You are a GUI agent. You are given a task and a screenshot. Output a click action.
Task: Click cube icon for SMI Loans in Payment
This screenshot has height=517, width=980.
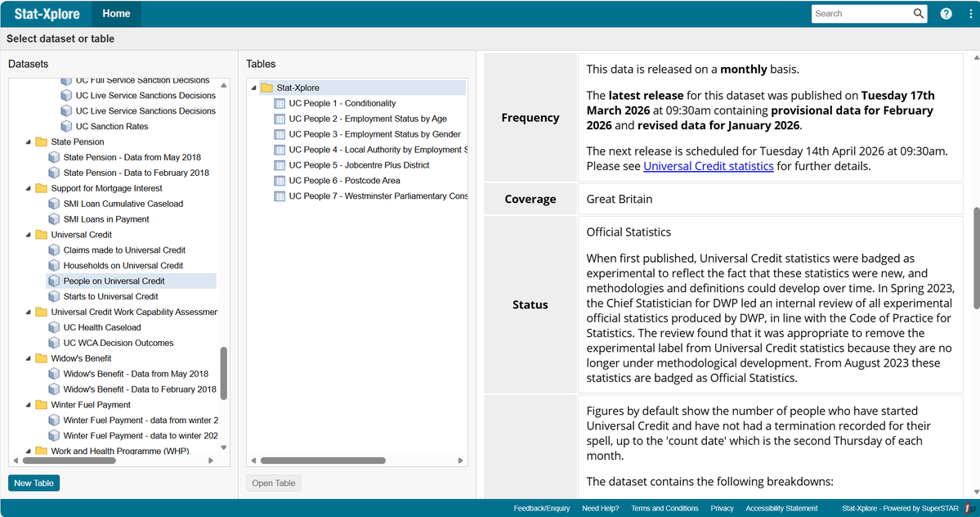(x=54, y=219)
